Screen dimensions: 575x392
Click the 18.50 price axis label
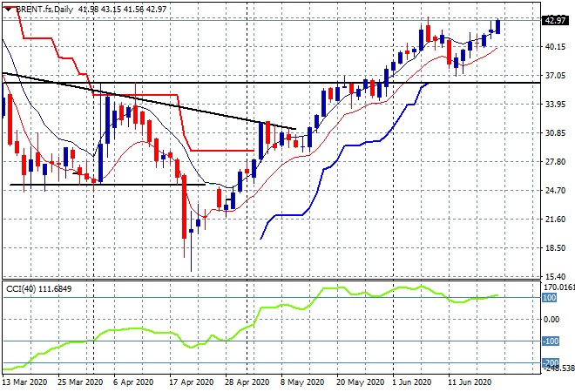555,248
